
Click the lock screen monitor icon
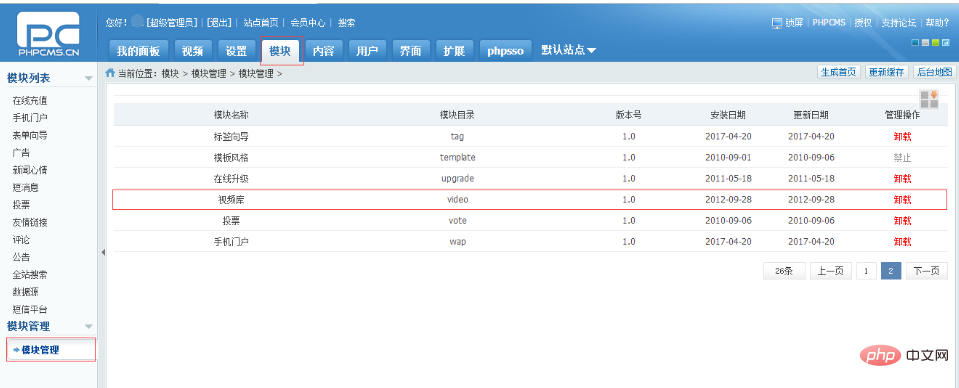[777, 23]
